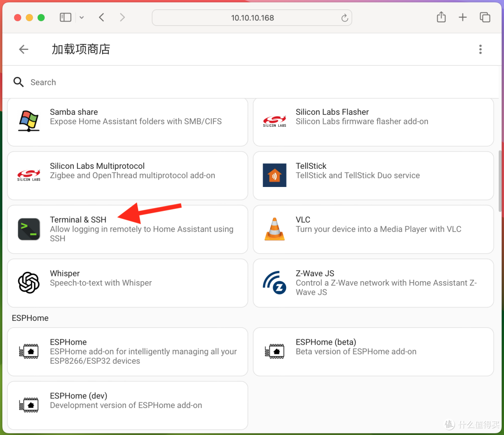Click the TellStick and TellStick Duo service text
This screenshot has width=504, height=435.
358,175
